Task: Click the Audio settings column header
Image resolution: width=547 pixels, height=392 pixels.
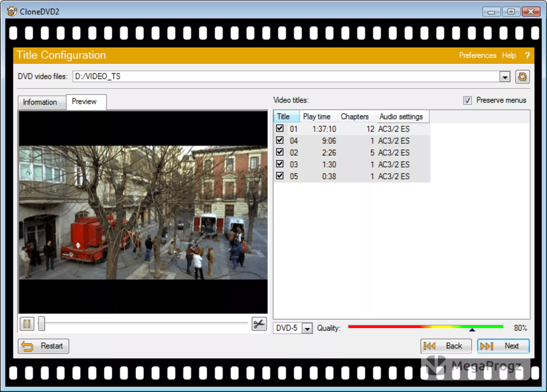Action: pos(403,117)
